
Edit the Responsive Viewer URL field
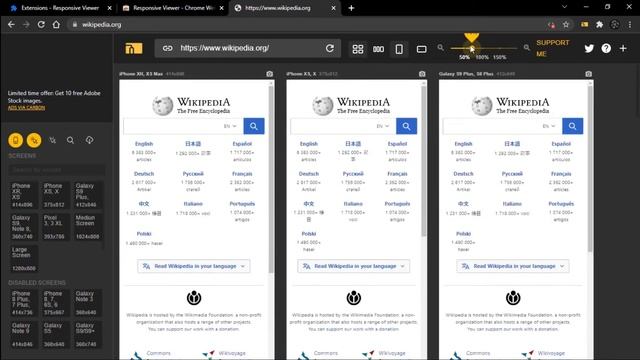(249, 48)
